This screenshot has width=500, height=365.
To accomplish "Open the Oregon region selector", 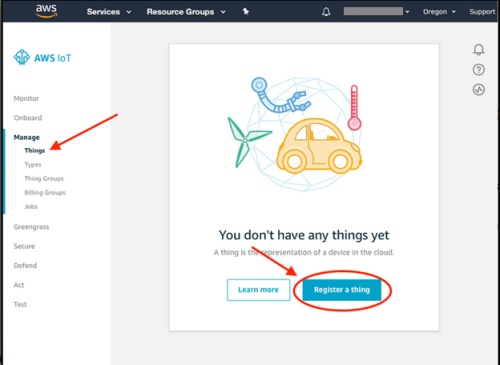I will (x=439, y=12).
